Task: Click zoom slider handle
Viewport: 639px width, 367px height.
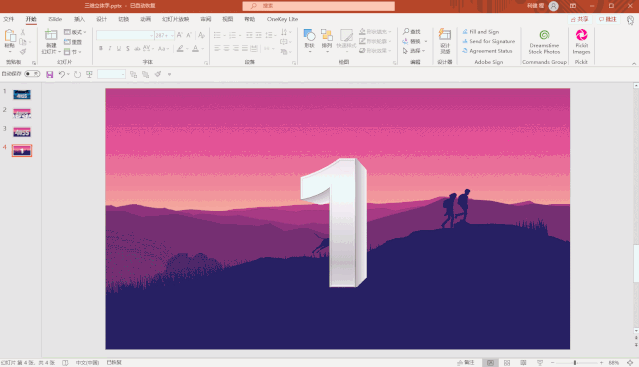Action: [x=575, y=363]
